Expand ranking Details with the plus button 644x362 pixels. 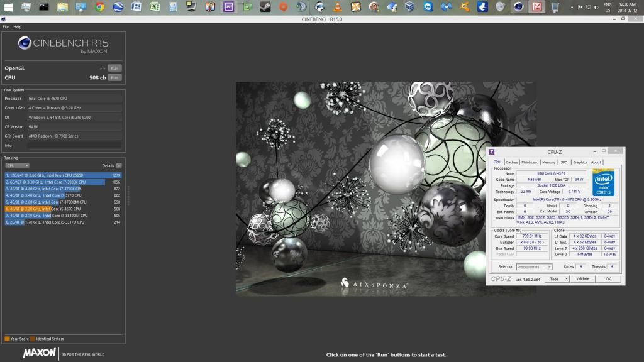tap(119, 165)
